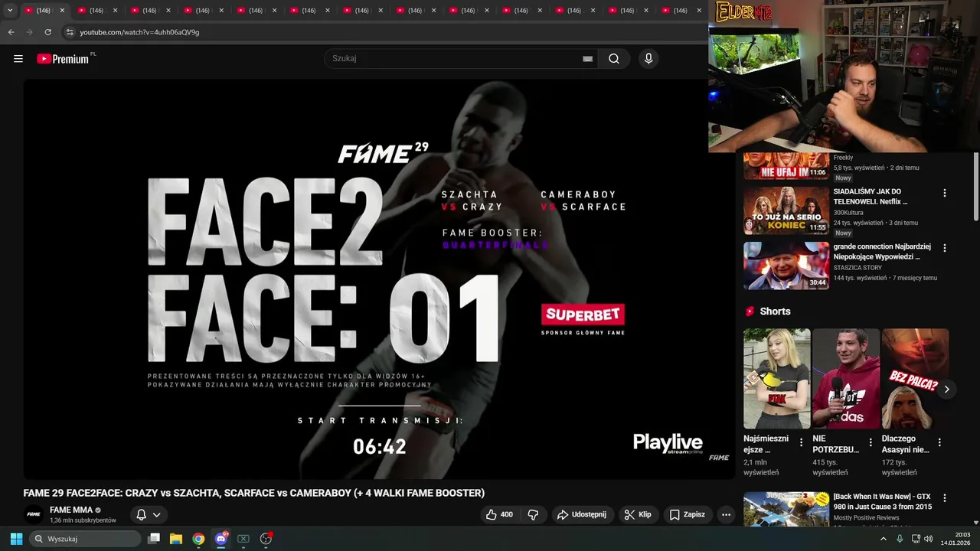This screenshot has height=551, width=980.
Task: Open network icon in the system tray
Action: [x=914, y=539]
